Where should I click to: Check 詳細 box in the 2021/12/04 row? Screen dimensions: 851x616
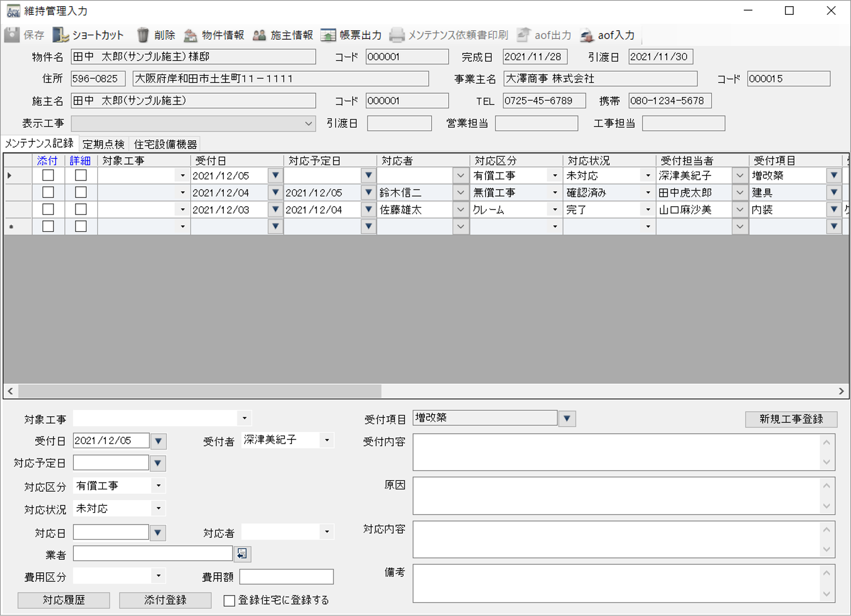[x=81, y=192]
